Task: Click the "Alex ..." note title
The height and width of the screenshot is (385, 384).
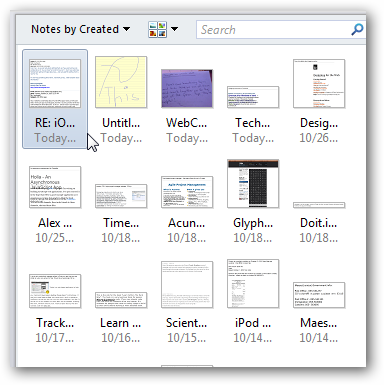Action: [x=55, y=223]
